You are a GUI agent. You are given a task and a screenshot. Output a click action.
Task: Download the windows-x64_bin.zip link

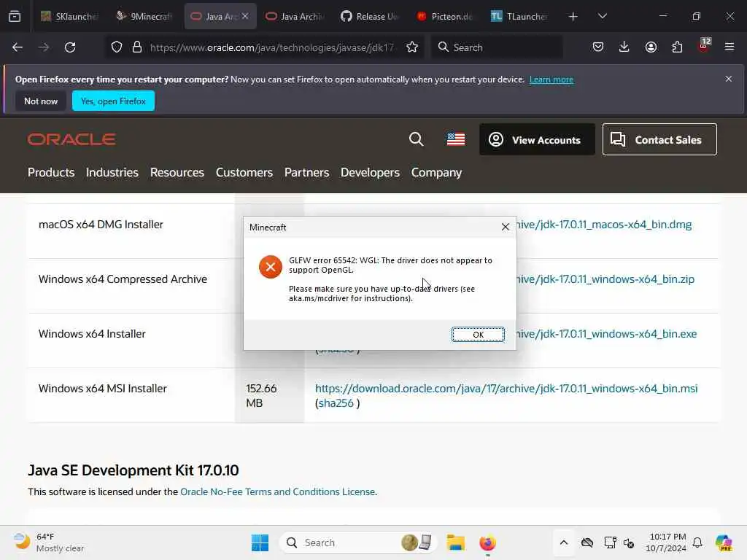coord(605,279)
